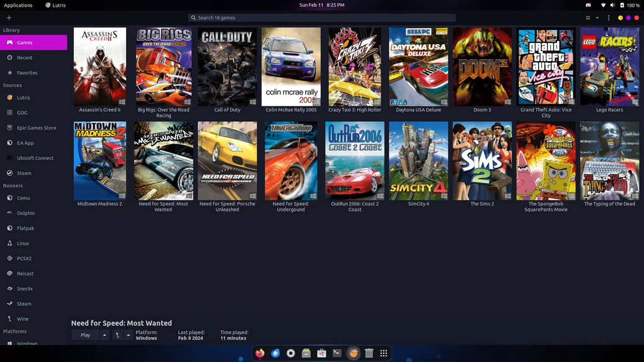Select Assassin's Creed II cover

(x=100, y=67)
